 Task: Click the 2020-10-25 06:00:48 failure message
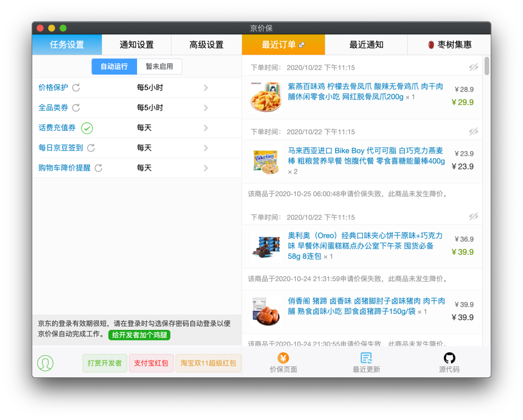tap(348, 194)
